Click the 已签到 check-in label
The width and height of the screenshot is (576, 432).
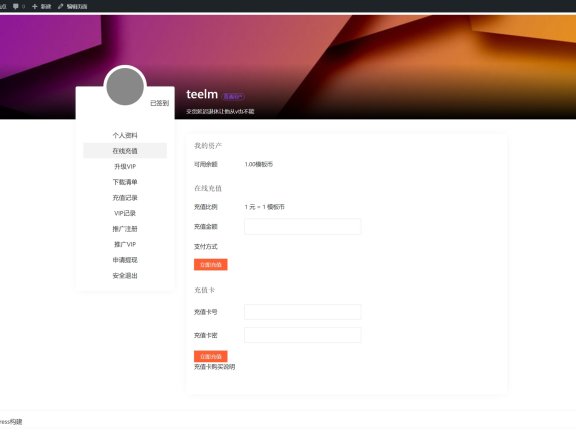(x=159, y=103)
